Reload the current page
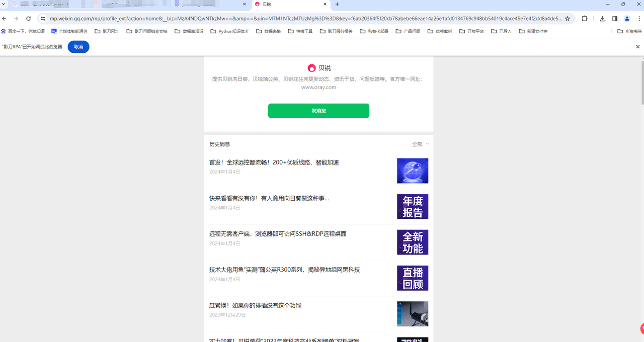This screenshot has width=644, height=342. coord(28,19)
